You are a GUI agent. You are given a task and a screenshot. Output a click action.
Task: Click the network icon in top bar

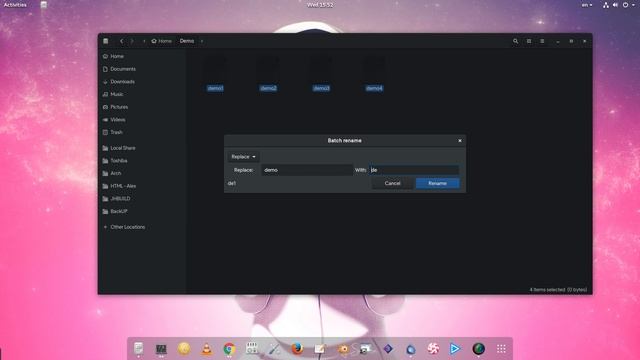pyautogui.click(x=606, y=5)
